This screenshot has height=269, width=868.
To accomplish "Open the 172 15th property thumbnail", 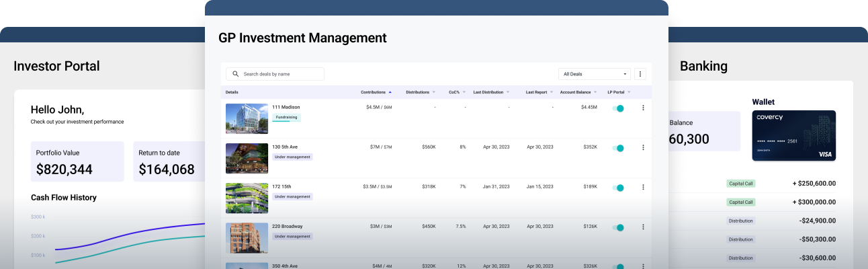I will [247, 198].
